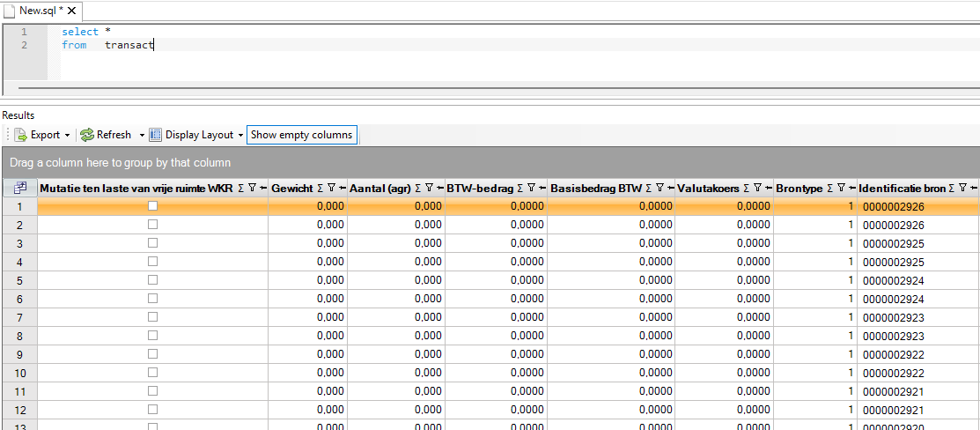Tick the WKR checkbox in row 2
The image size is (980, 430).
pos(152,224)
